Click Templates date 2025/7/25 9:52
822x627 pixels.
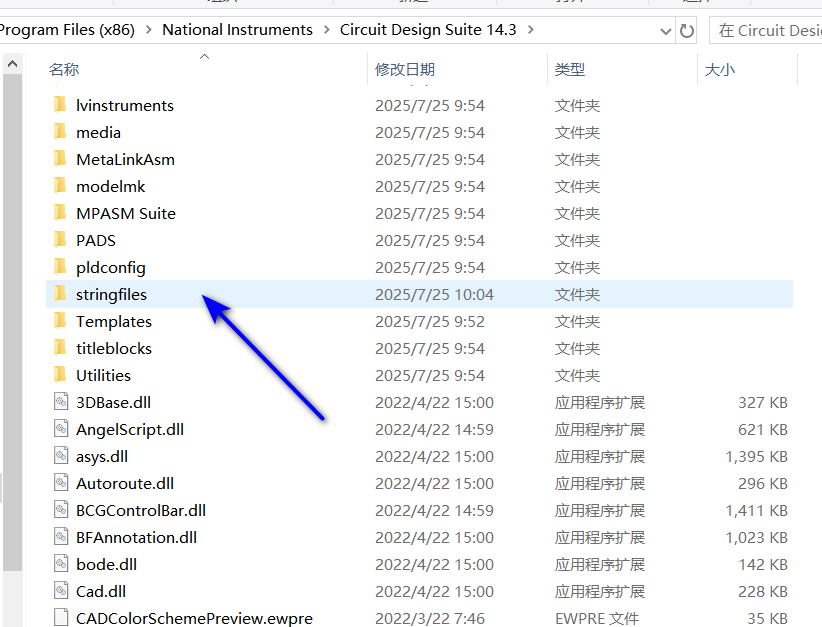(430, 321)
